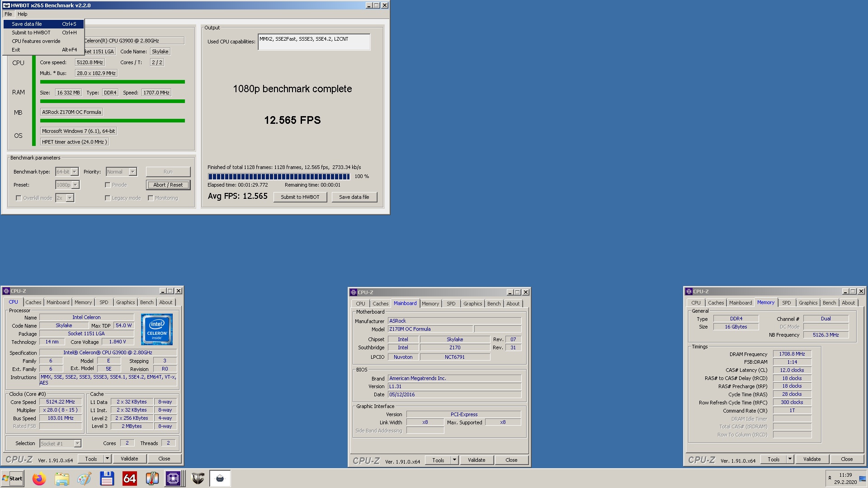Open Firefox from the taskbar

39,479
